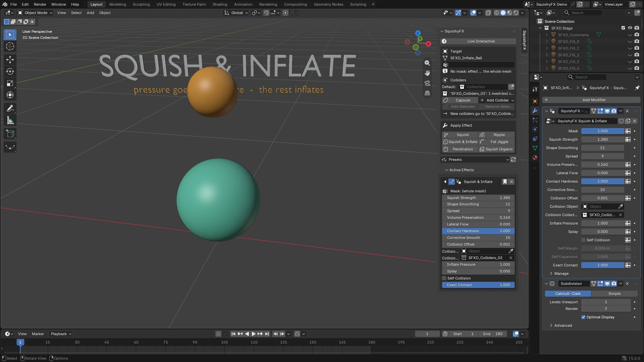
Task: Enable the Self Collision checkbox in modifier
Action: point(583,240)
